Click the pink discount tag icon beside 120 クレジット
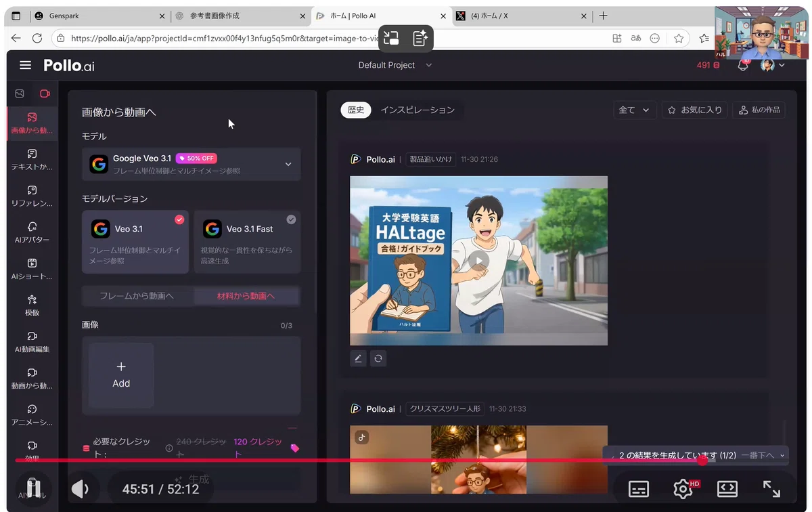812x512 pixels. tap(294, 448)
